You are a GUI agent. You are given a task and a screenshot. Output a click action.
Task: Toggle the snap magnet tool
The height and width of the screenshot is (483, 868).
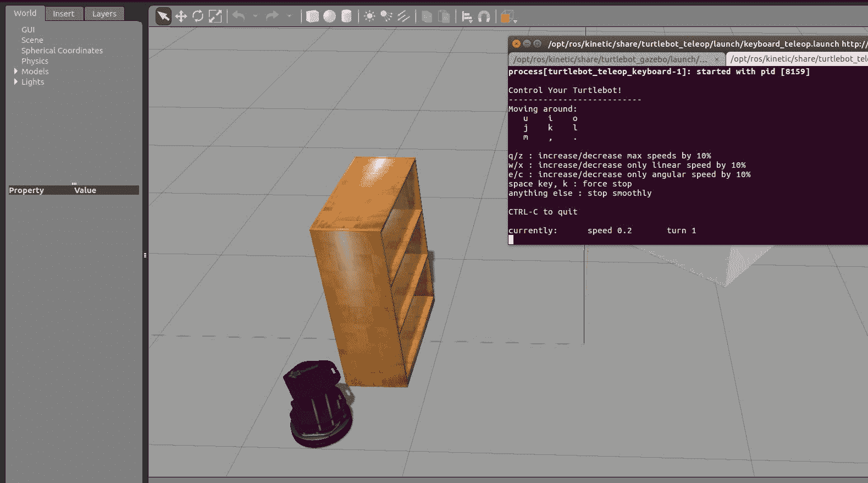point(484,17)
